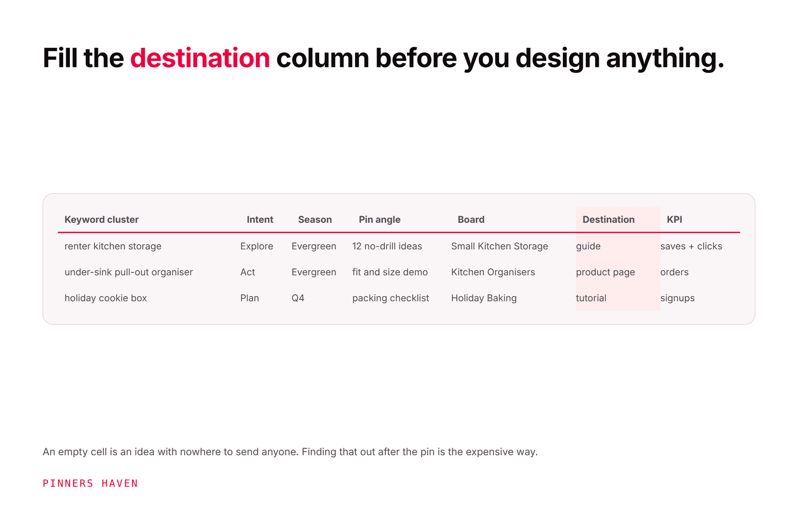The image size is (798, 532).
Task: Click the 'Small Kitchen Storage' board cell
Action: (x=500, y=246)
